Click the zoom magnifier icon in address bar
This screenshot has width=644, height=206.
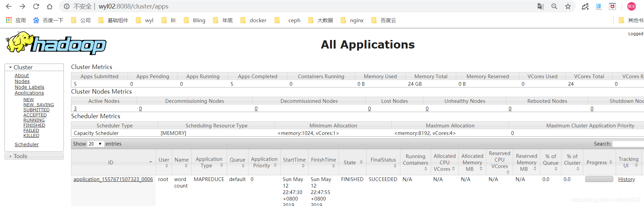coord(554,6)
